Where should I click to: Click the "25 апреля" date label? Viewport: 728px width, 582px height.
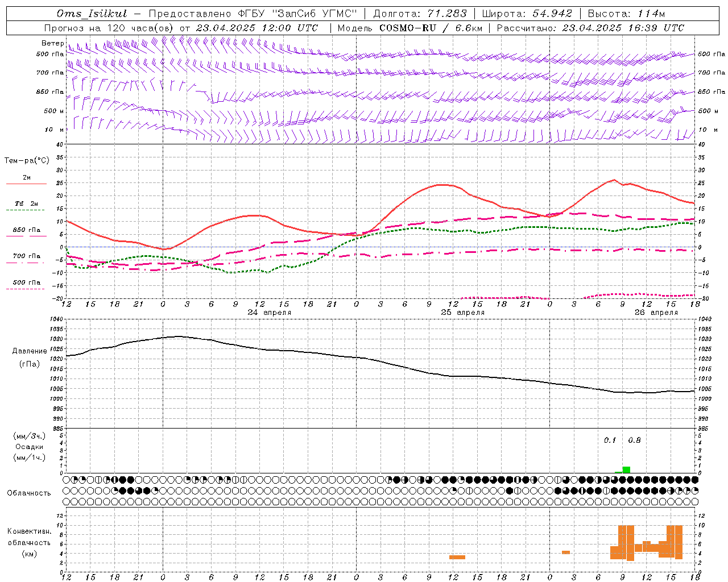(x=463, y=313)
